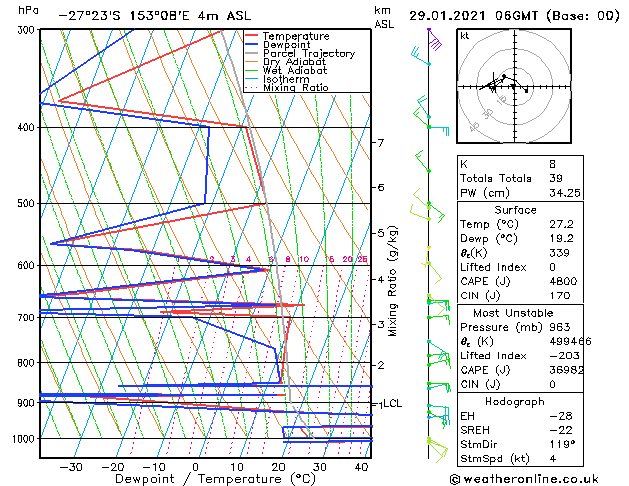The height and width of the screenshot is (486, 629).
Task: Click the Totals Totals value 39
Action: (556, 178)
